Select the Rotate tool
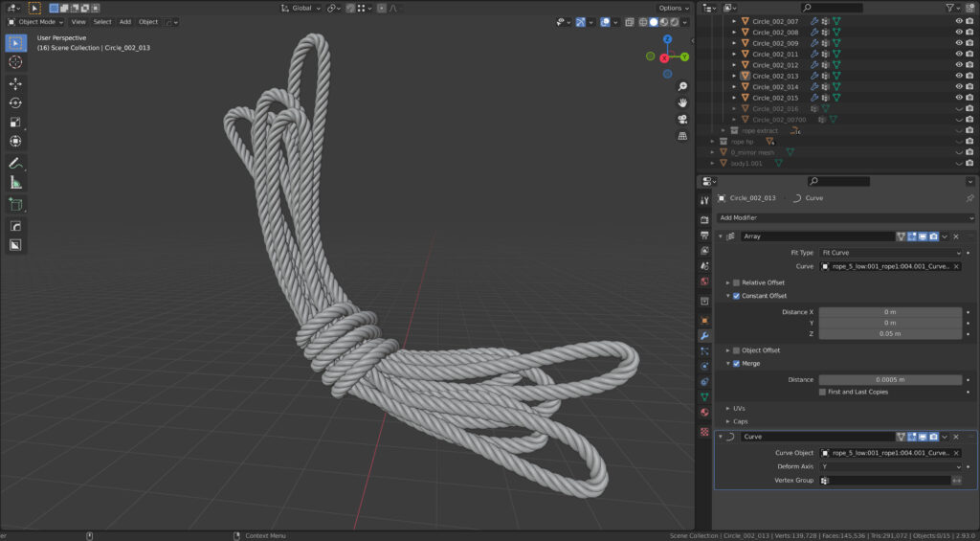980x541 pixels. (x=15, y=102)
